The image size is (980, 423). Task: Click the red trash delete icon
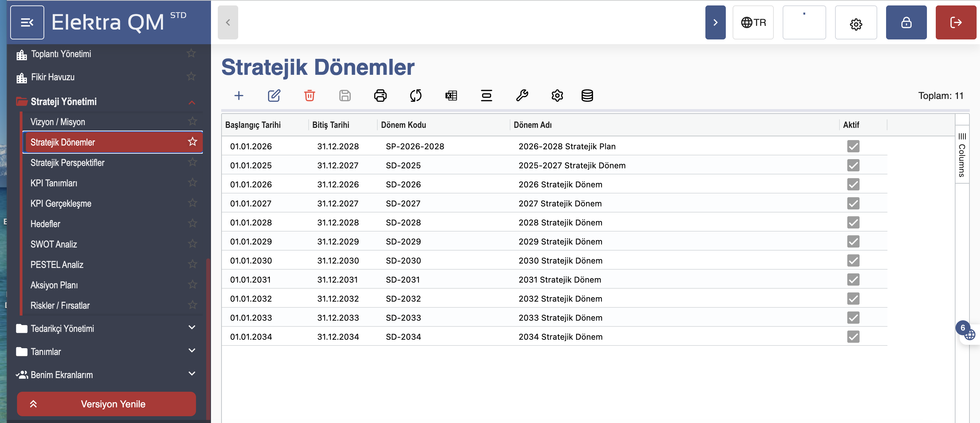click(x=309, y=96)
